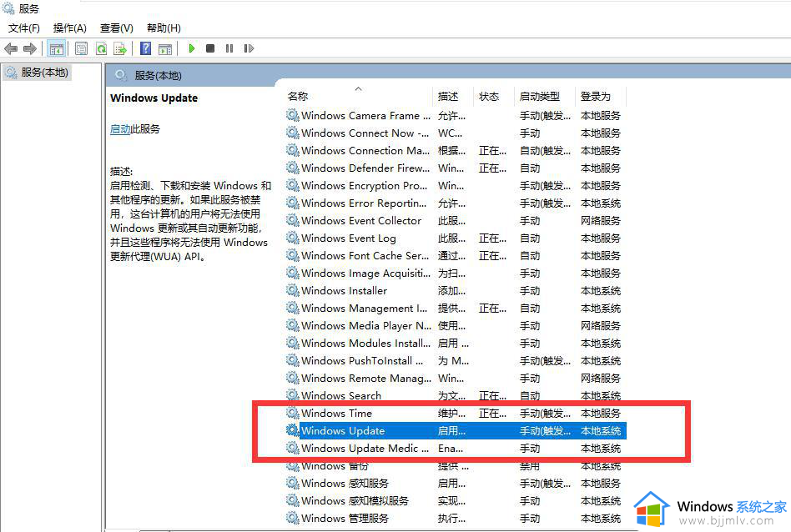
Task: Select the Windows Management Instrumentation service
Action: point(365,308)
